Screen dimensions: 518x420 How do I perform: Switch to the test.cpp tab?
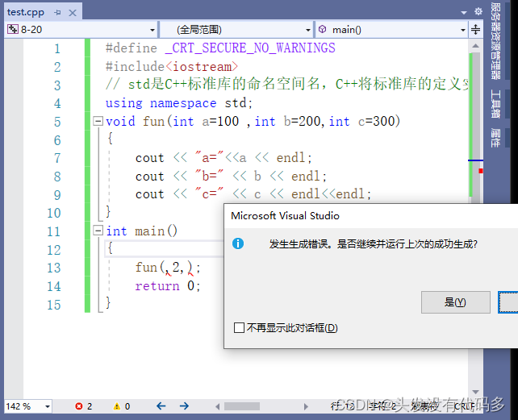click(26, 13)
